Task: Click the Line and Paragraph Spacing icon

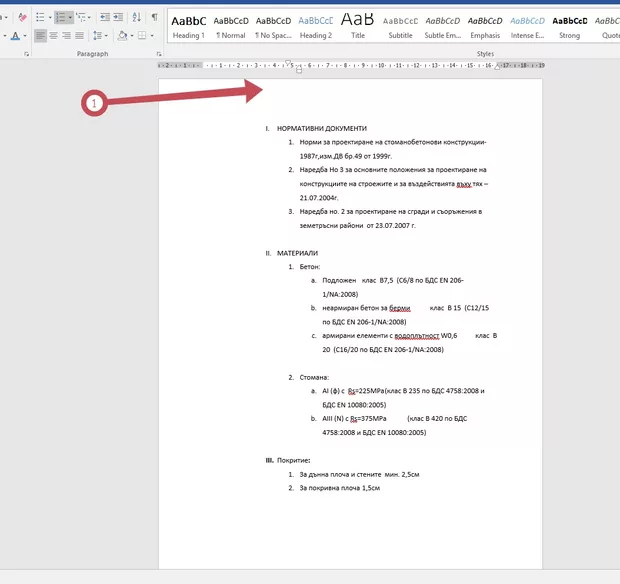Action: click(98, 36)
